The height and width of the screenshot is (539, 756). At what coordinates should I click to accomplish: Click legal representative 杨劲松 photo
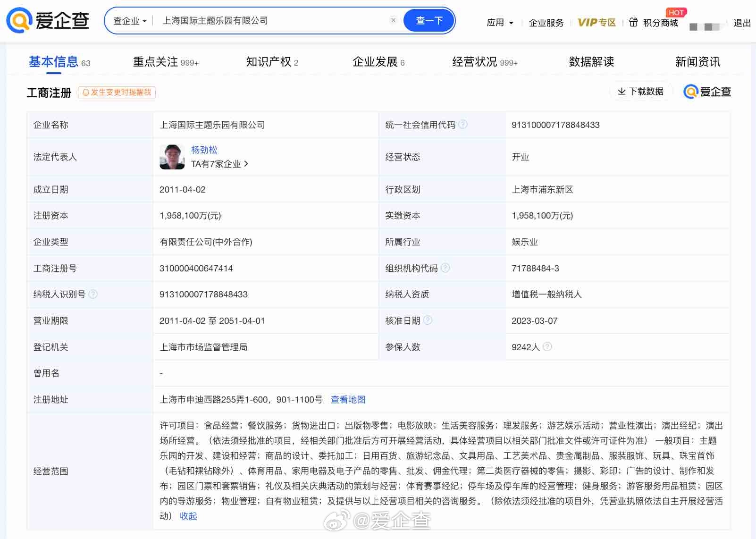(172, 157)
